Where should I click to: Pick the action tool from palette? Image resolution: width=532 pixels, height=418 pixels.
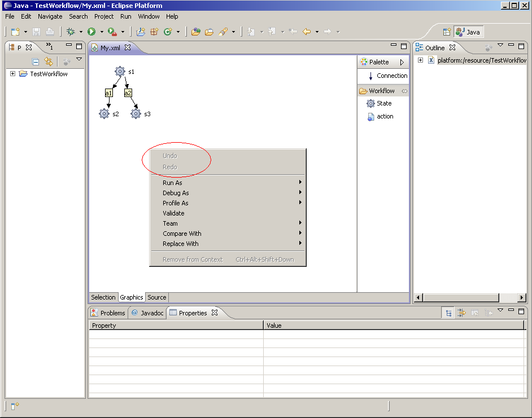pyautogui.click(x=384, y=116)
